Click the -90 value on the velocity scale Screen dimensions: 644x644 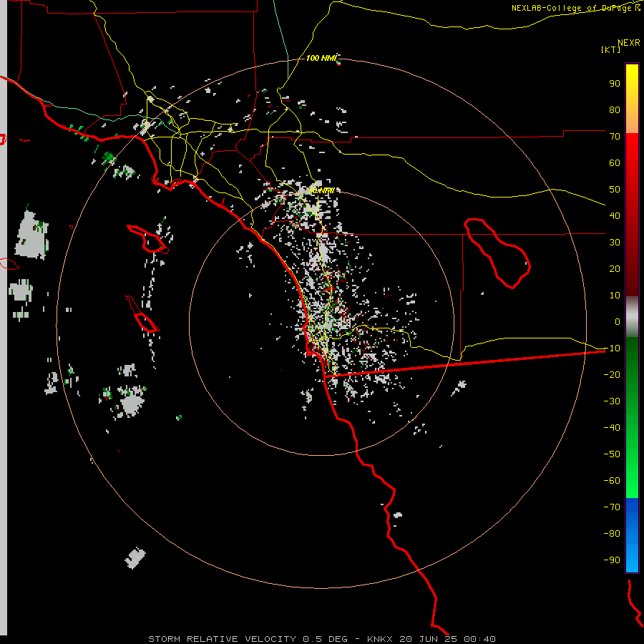(x=612, y=560)
